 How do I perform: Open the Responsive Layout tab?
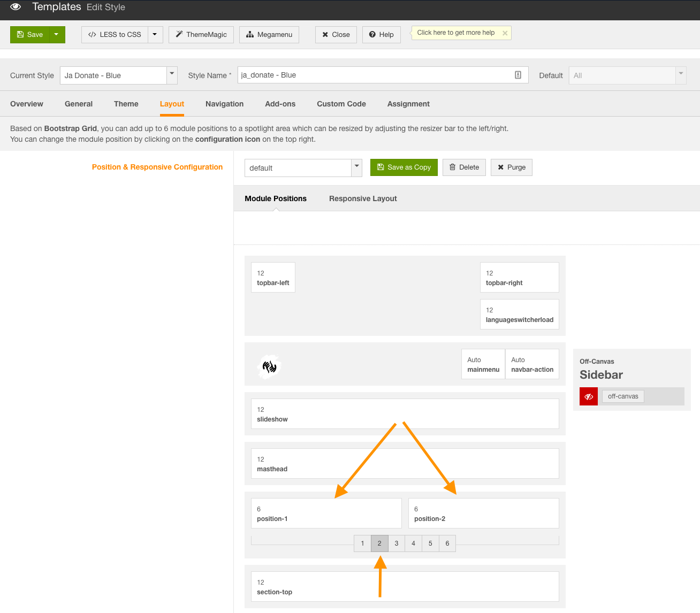click(x=363, y=198)
